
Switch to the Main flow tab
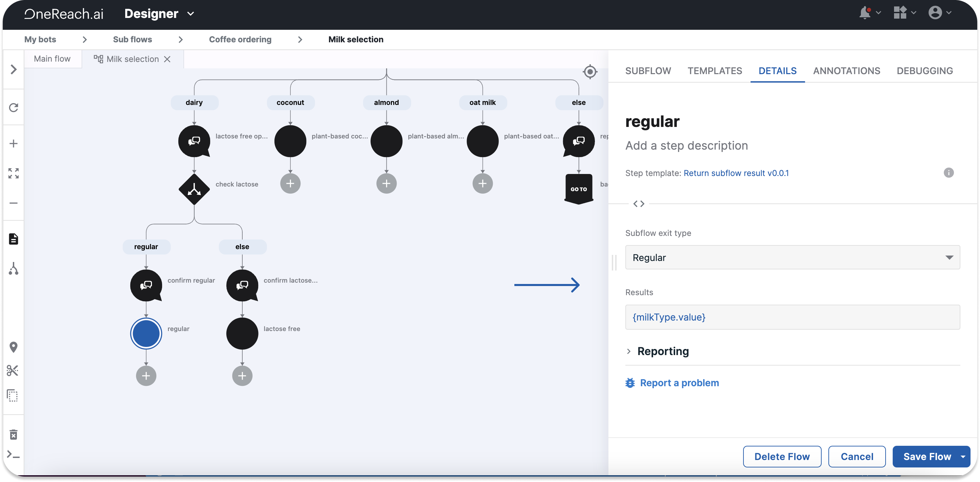[52, 59]
